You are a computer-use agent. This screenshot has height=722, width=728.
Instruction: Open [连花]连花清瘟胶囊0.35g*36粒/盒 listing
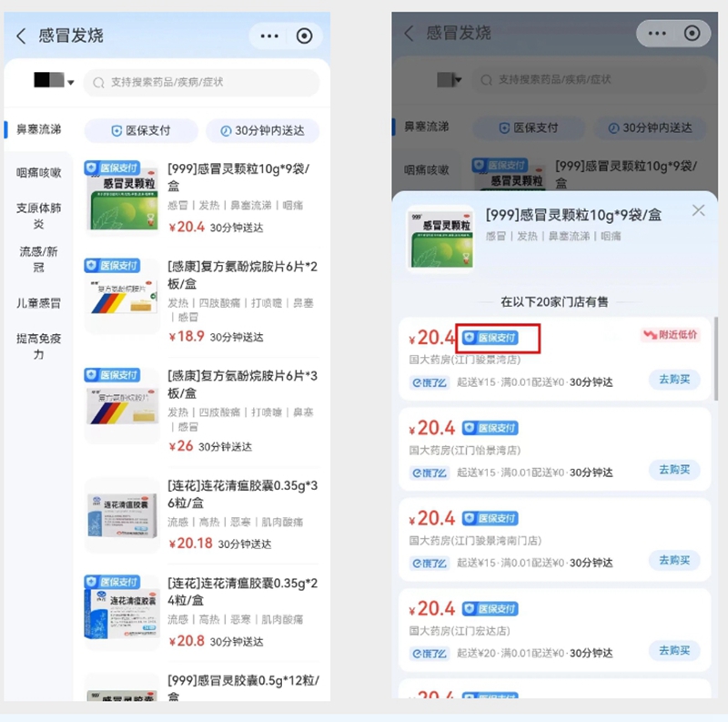[242, 493]
